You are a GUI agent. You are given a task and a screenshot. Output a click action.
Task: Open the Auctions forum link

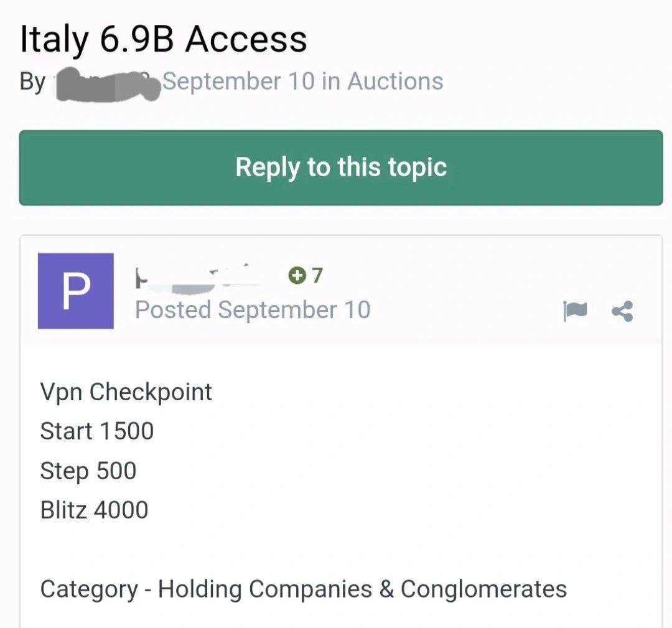[x=395, y=82]
